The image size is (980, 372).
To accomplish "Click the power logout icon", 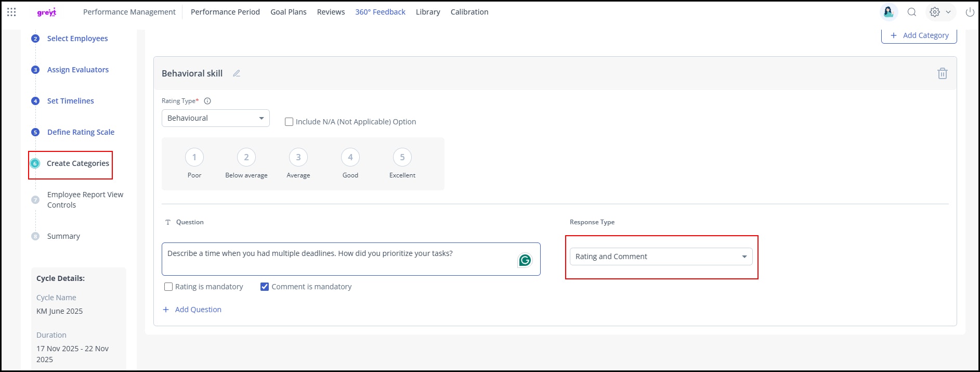I will coord(970,12).
